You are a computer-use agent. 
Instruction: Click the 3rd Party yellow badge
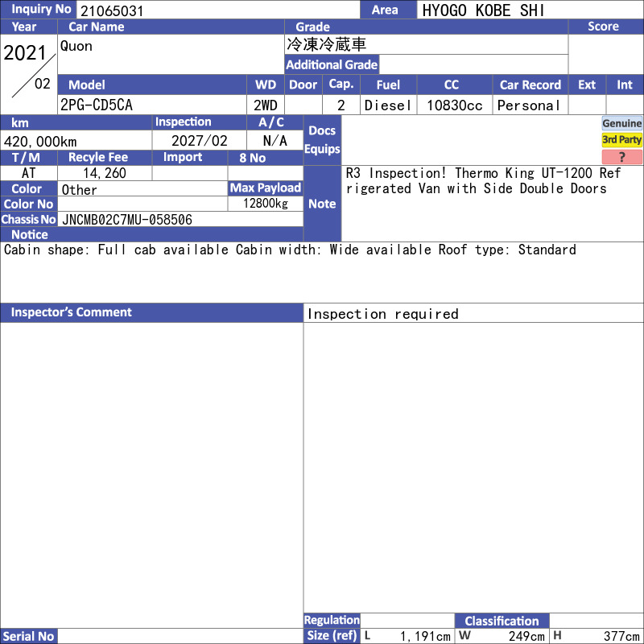[x=621, y=139]
